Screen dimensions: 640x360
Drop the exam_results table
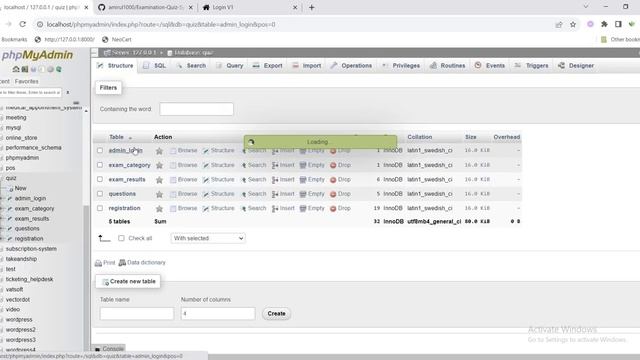coord(340,179)
